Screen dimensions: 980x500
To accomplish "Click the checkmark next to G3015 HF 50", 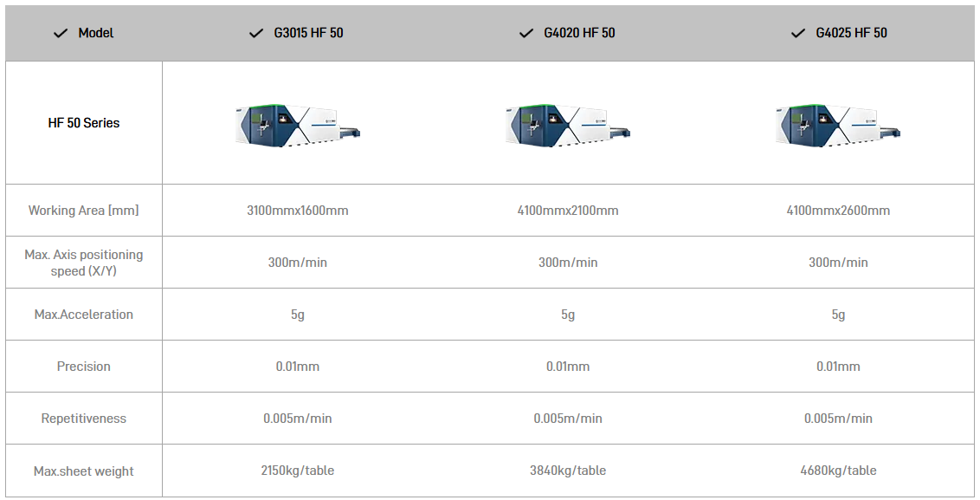I will point(256,33).
